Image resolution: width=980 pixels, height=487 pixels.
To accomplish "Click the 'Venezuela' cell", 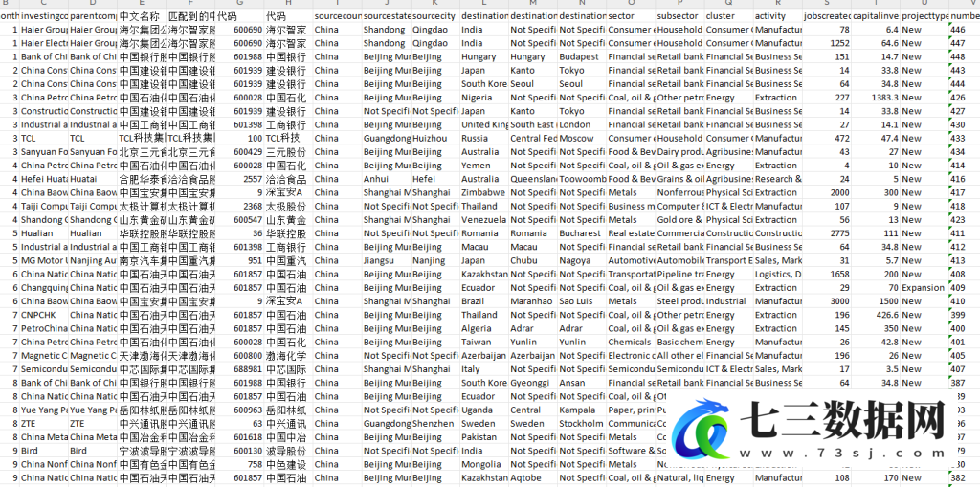I will 483,219.
